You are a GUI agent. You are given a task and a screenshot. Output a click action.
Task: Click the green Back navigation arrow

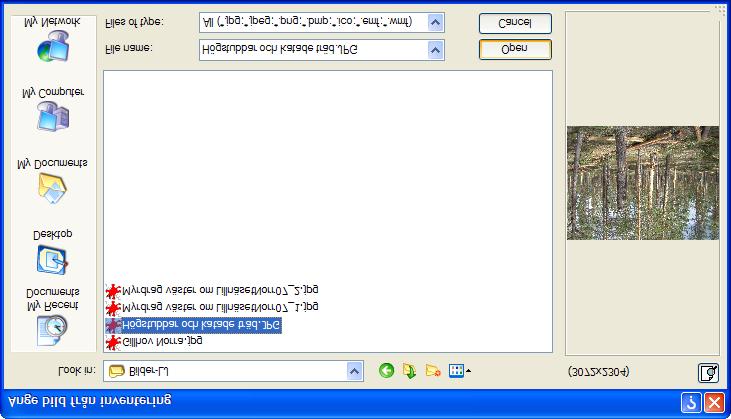(x=386, y=371)
